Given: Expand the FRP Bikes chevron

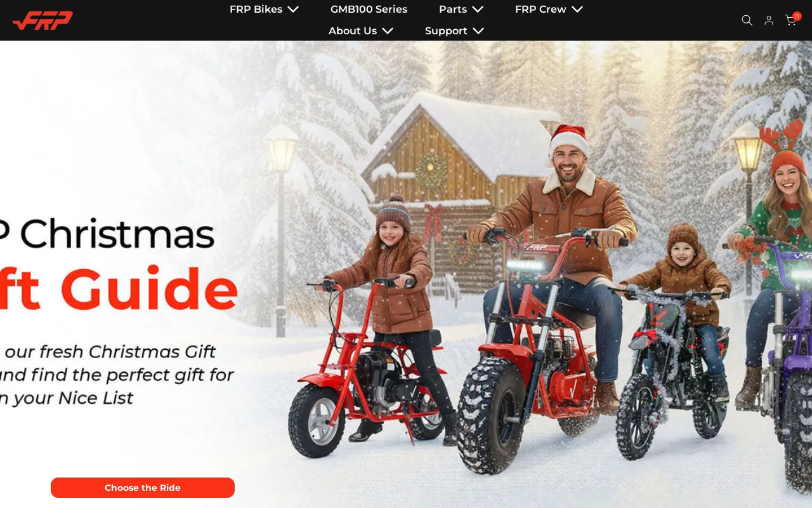Looking at the screenshot, I should pos(292,9).
